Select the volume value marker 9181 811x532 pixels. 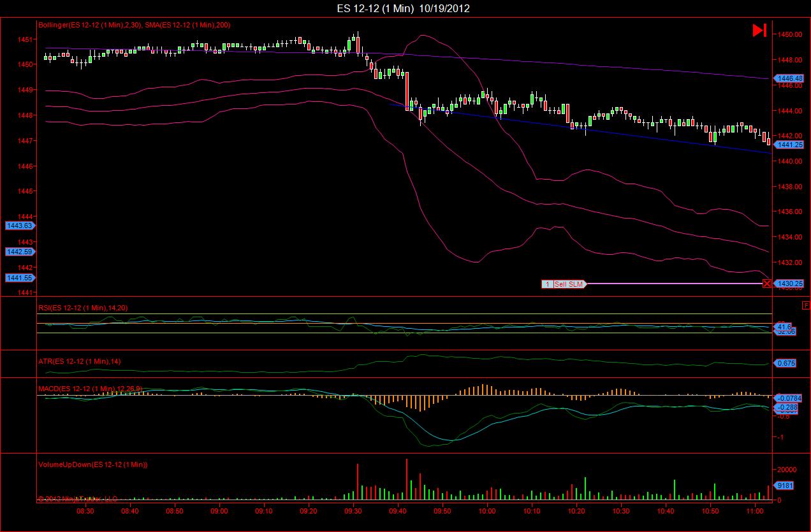[x=784, y=485]
